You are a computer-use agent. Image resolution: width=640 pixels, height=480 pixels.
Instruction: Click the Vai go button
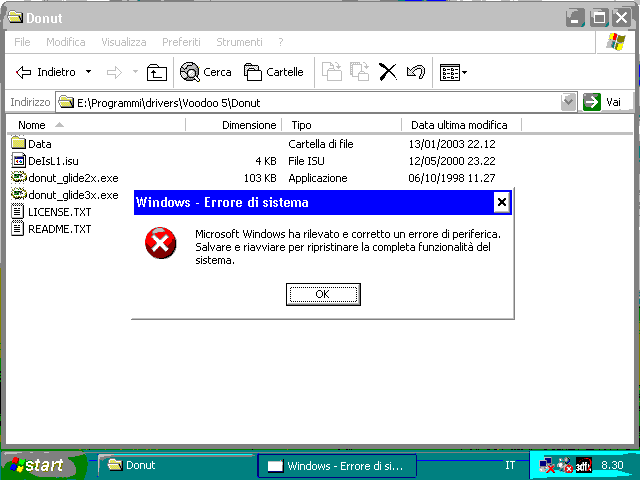(602, 102)
